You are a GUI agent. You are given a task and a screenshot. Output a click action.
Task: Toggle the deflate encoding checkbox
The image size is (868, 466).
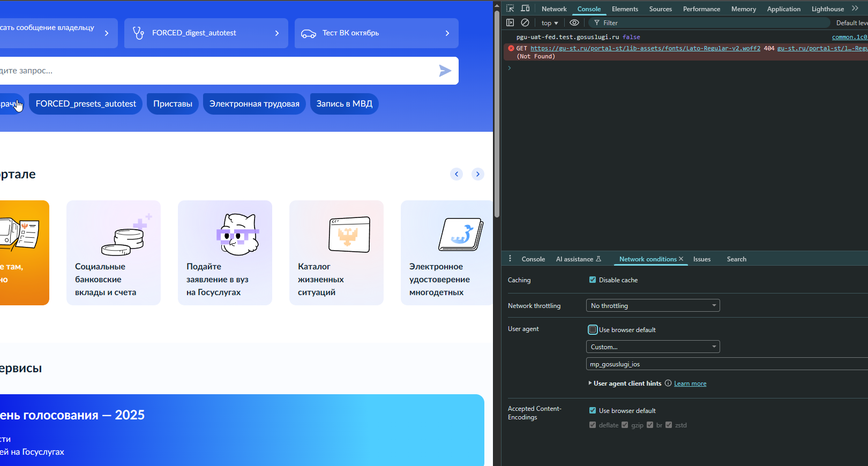(x=593, y=425)
